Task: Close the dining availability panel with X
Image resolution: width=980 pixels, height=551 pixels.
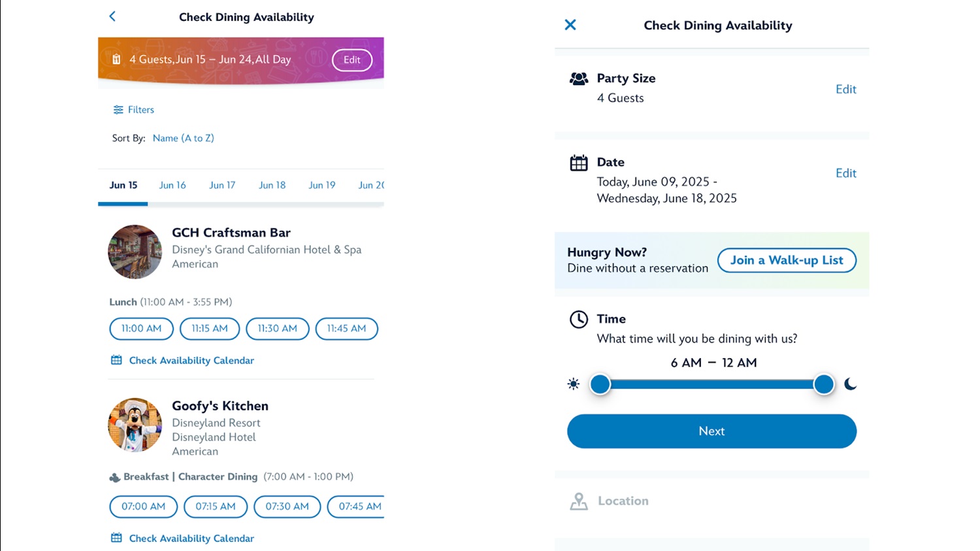Action: 570,25
